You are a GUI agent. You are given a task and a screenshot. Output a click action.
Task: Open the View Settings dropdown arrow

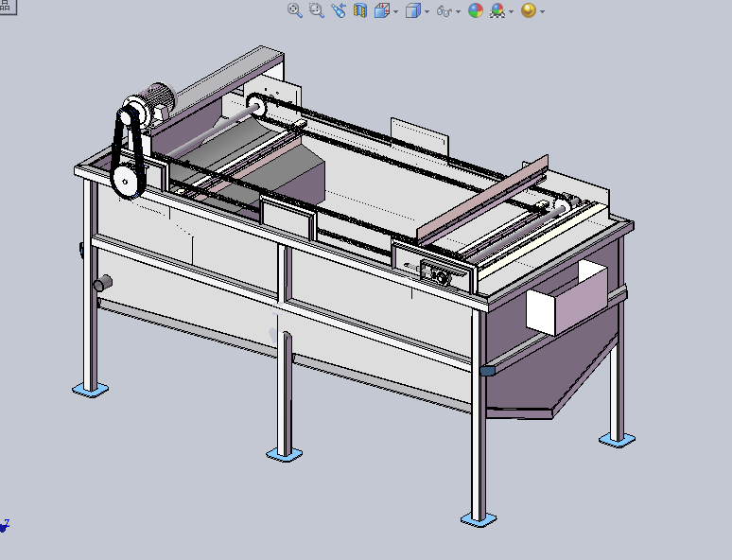coord(542,11)
